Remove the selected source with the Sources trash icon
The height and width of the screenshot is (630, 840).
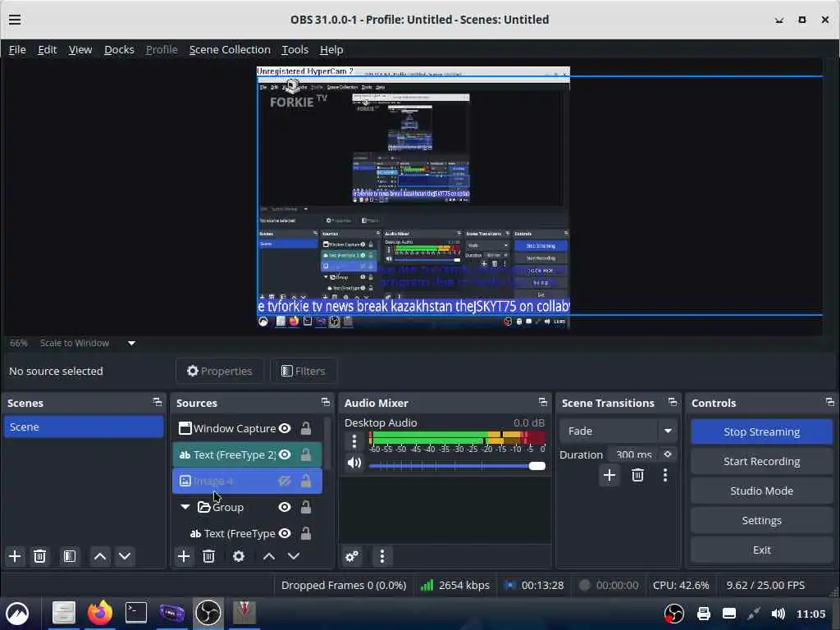pos(209,556)
